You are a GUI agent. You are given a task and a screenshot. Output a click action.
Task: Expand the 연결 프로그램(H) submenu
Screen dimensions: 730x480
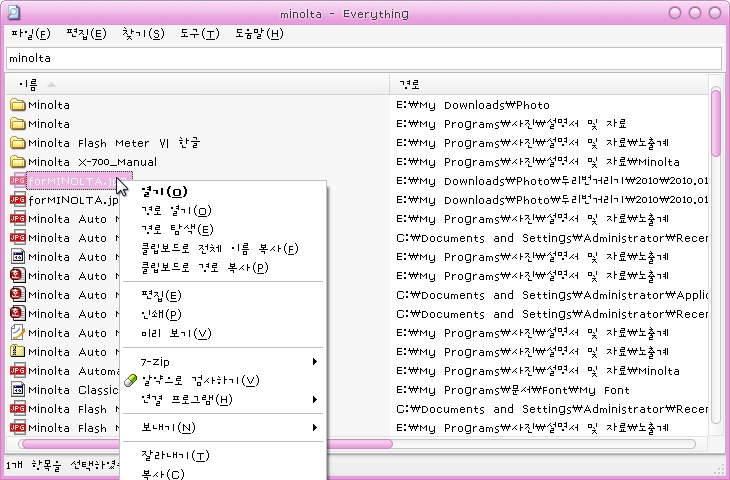tap(220, 400)
